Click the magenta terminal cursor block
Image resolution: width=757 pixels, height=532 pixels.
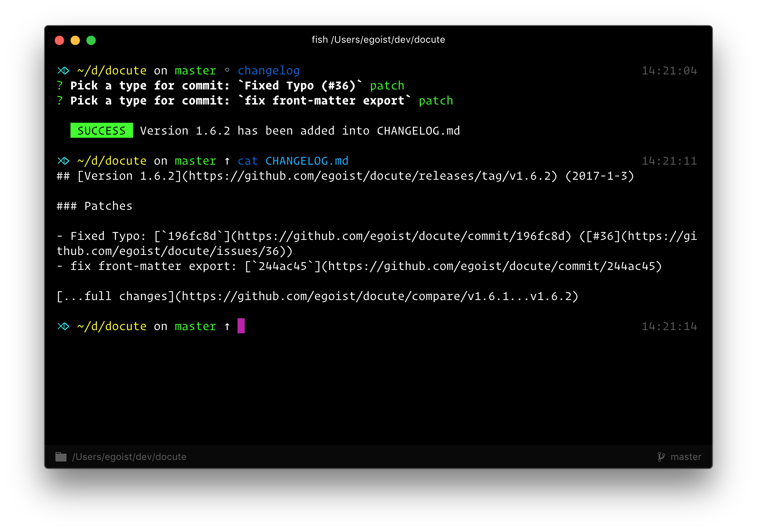click(x=241, y=326)
